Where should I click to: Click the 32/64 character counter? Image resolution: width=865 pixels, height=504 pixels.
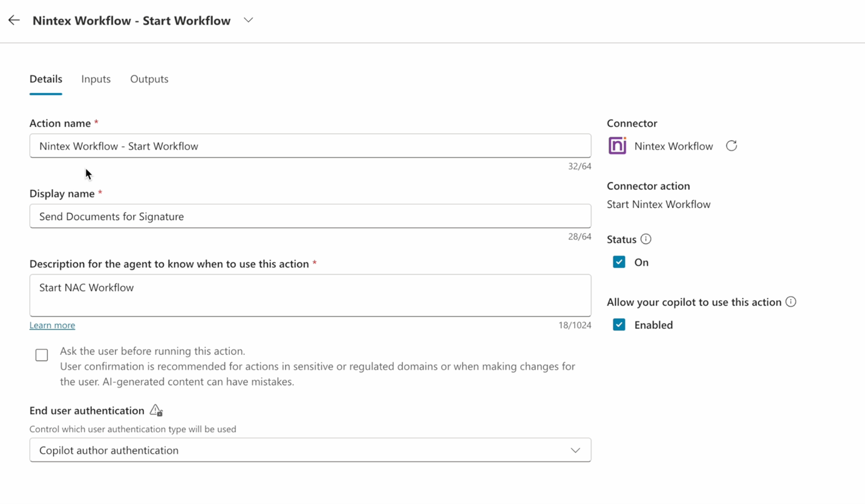tap(579, 166)
